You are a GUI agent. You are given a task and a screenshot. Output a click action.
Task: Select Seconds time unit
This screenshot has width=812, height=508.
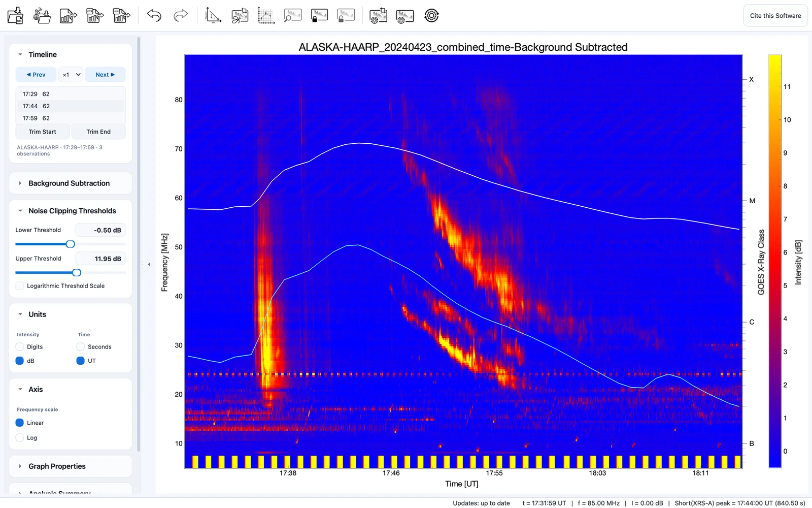click(x=80, y=346)
